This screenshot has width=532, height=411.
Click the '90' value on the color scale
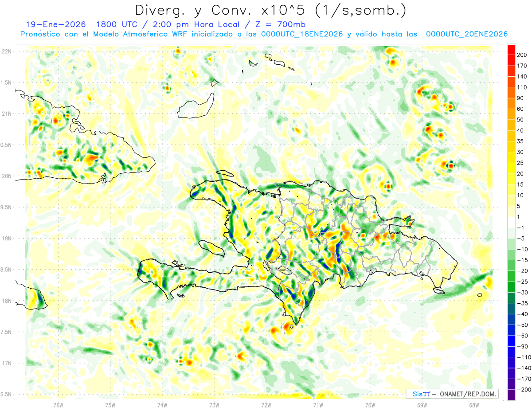pos(521,98)
